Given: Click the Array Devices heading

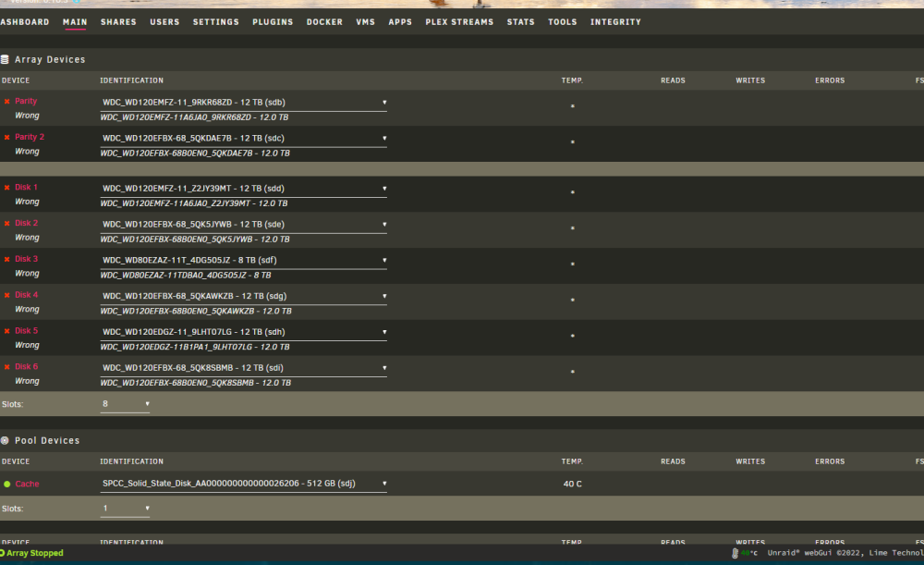Looking at the screenshot, I should point(50,59).
